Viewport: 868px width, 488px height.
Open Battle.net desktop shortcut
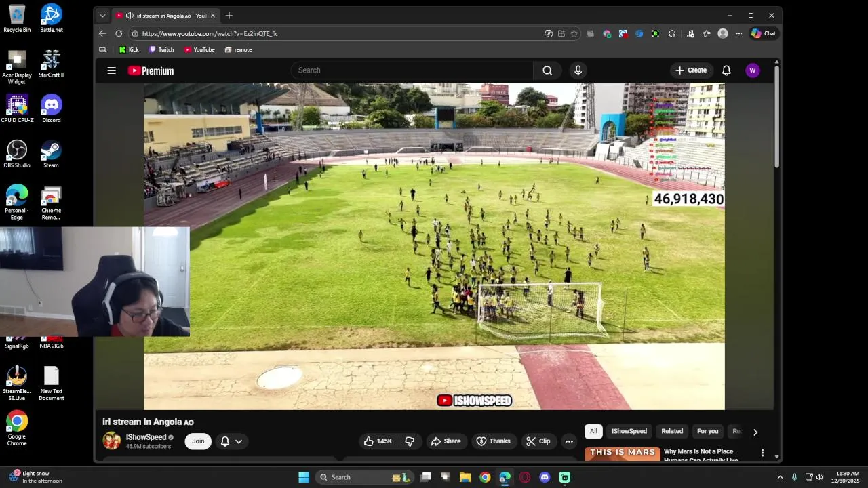pos(52,18)
